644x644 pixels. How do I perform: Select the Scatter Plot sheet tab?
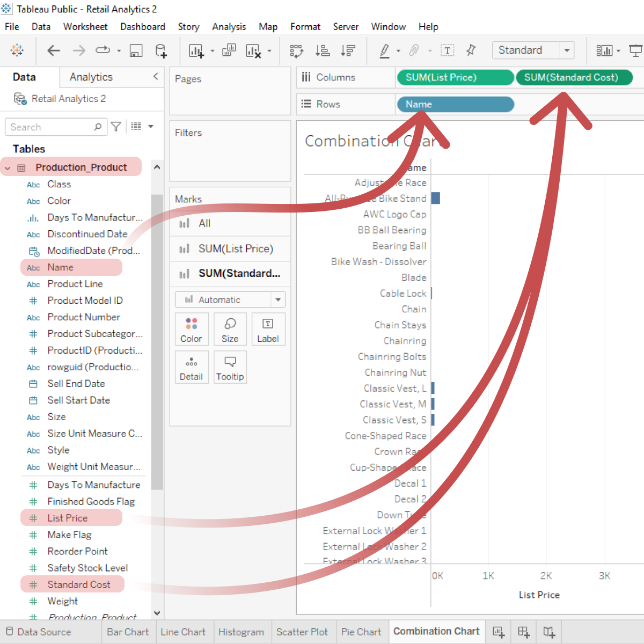click(303, 632)
